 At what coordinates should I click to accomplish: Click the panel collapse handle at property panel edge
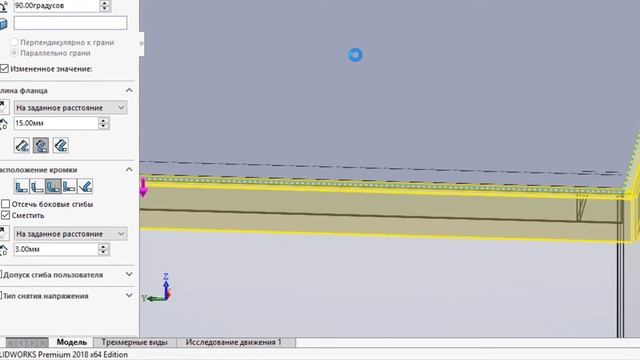point(141,43)
